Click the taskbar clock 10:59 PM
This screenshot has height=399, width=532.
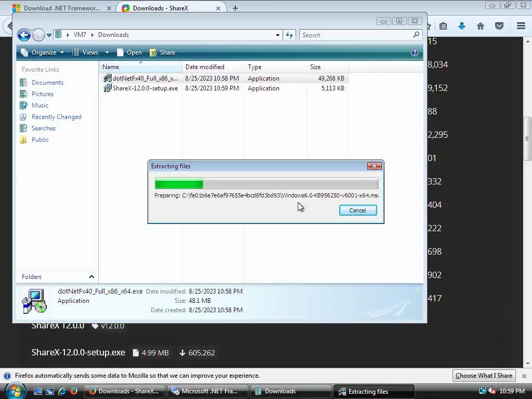(x=512, y=391)
